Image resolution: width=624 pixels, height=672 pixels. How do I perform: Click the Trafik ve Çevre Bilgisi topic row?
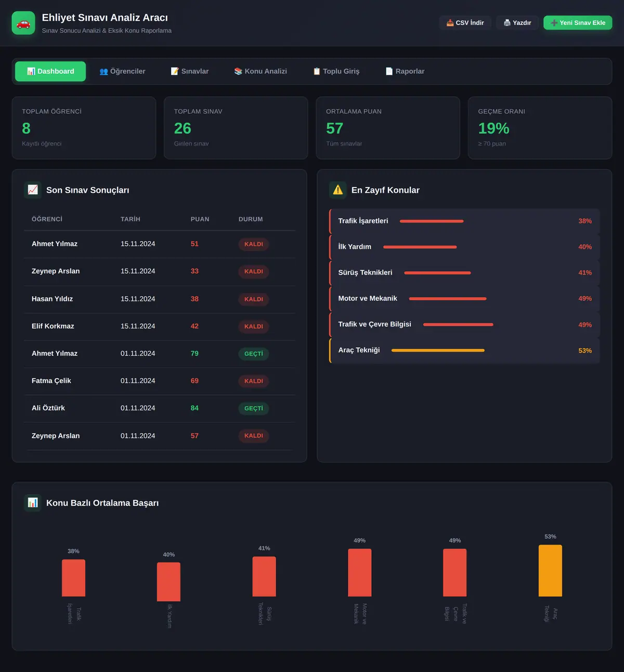tap(464, 325)
